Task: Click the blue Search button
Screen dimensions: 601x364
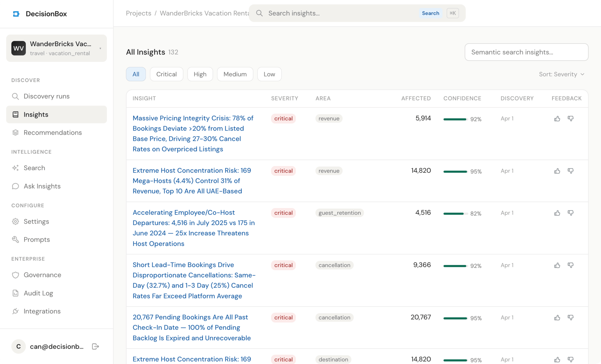Action: [x=430, y=13]
